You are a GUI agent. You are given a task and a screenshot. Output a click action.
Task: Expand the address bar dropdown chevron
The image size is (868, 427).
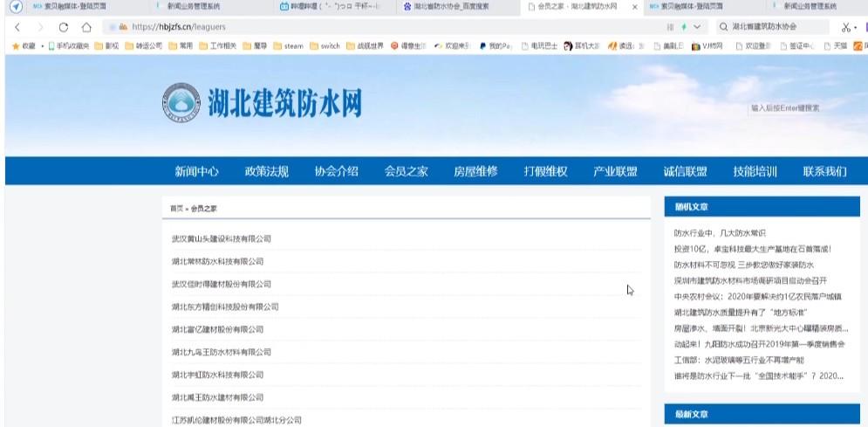(697, 27)
